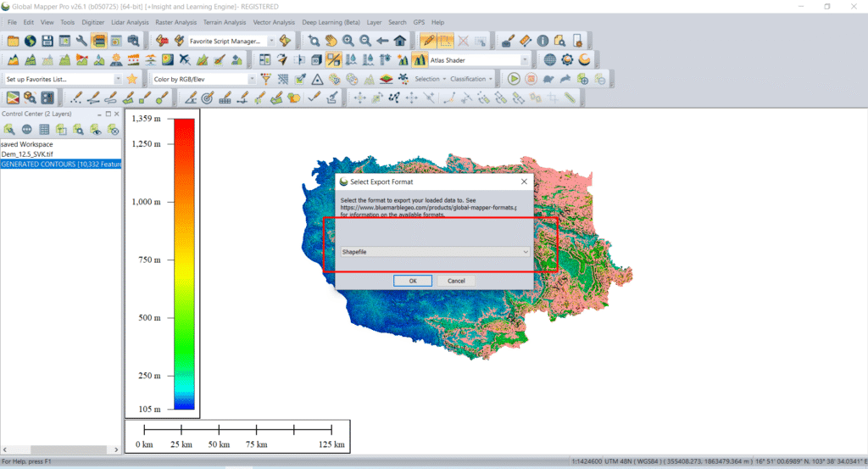This screenshot has width=868, height=469.
Task: Select the GENERATED CONTOURS layer
Action: click(x=61, y=164)
